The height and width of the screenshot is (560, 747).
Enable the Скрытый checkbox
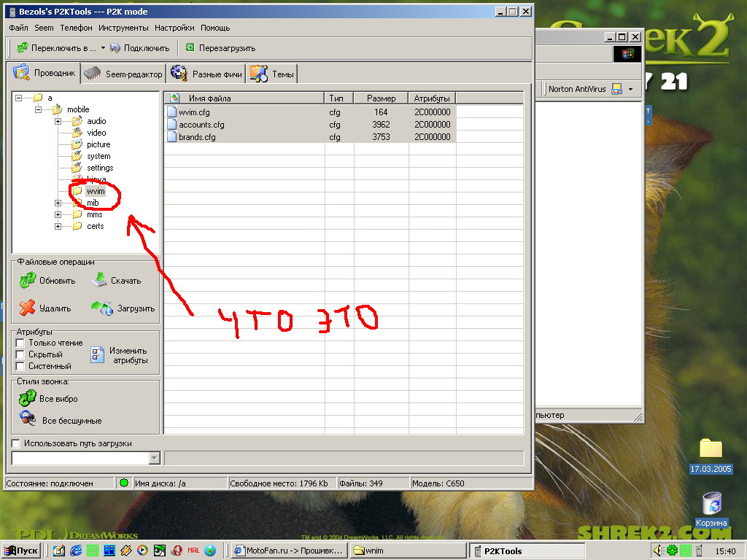(x=20, y=354)
